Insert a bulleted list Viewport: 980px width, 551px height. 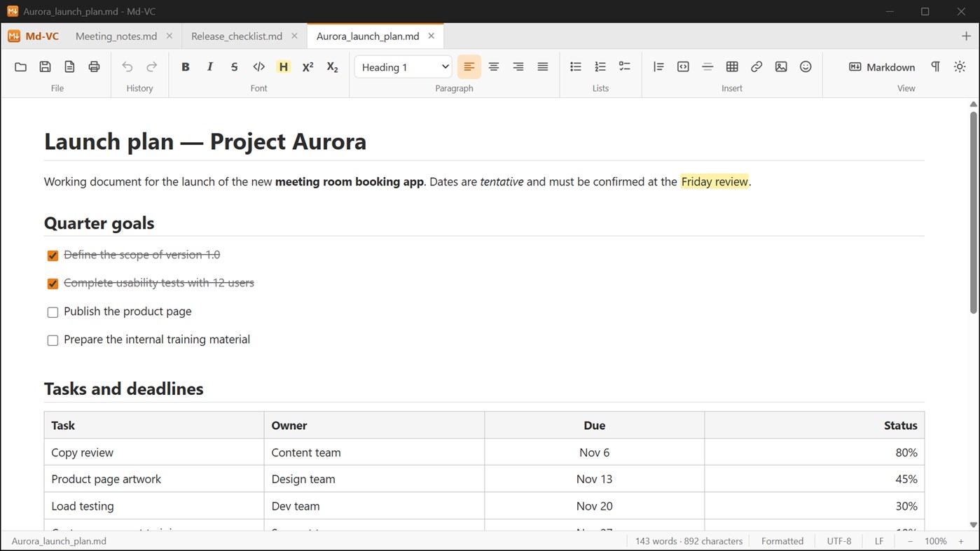coord(576,67)
